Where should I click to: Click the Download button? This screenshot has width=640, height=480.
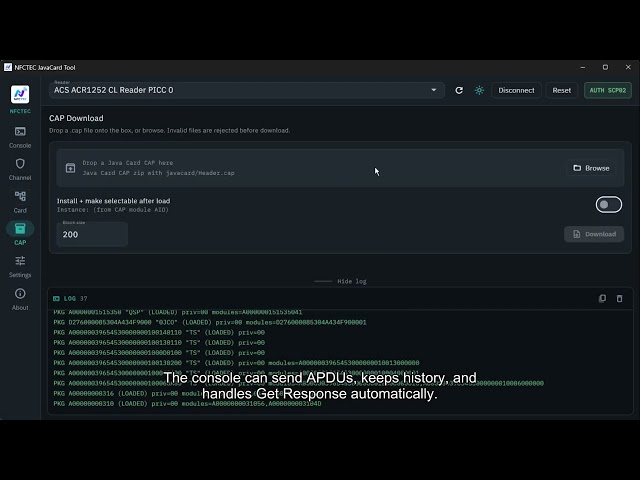594,234
